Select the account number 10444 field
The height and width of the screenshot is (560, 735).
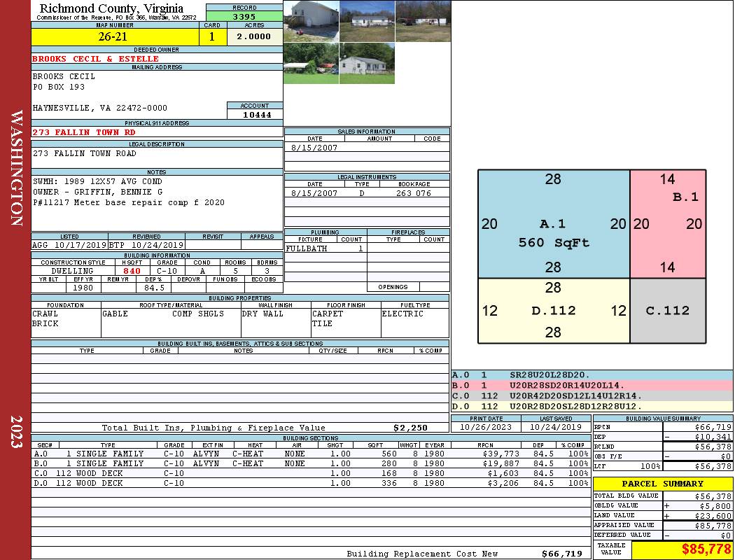[255, 114]
